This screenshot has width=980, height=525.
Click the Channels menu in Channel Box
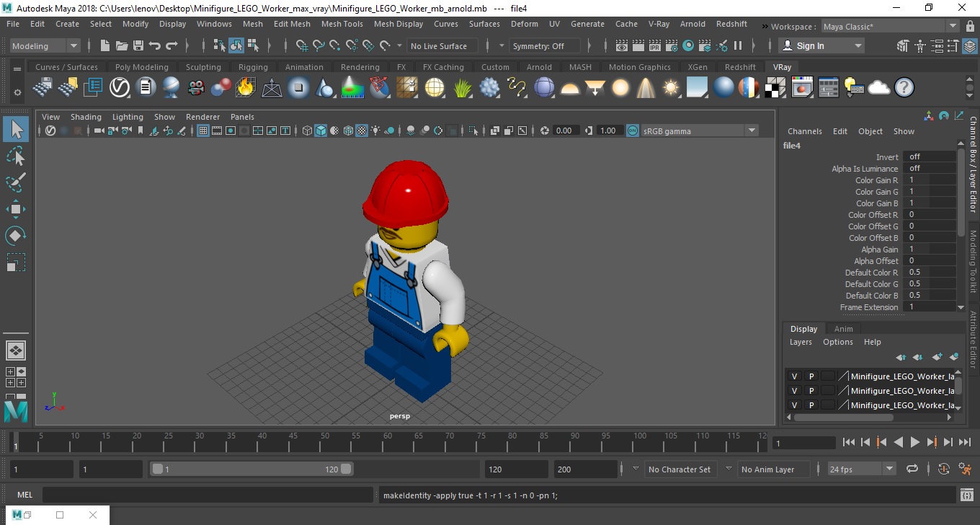click(804, 131)
